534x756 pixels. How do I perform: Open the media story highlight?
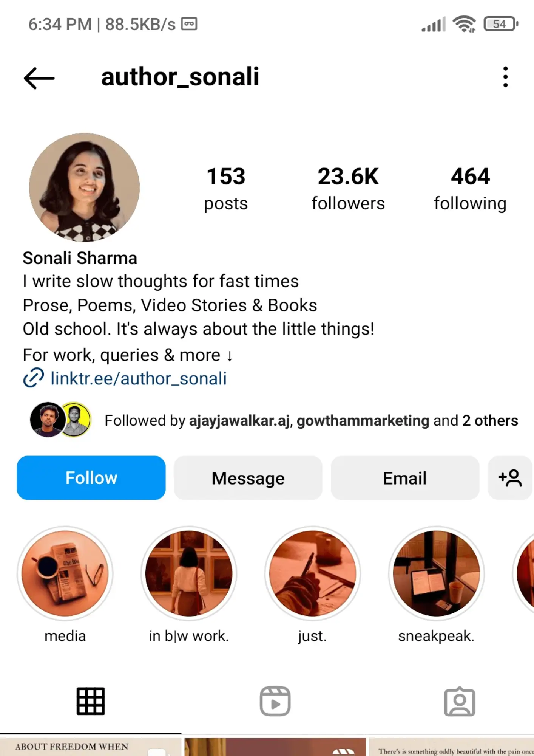point(65,573)
